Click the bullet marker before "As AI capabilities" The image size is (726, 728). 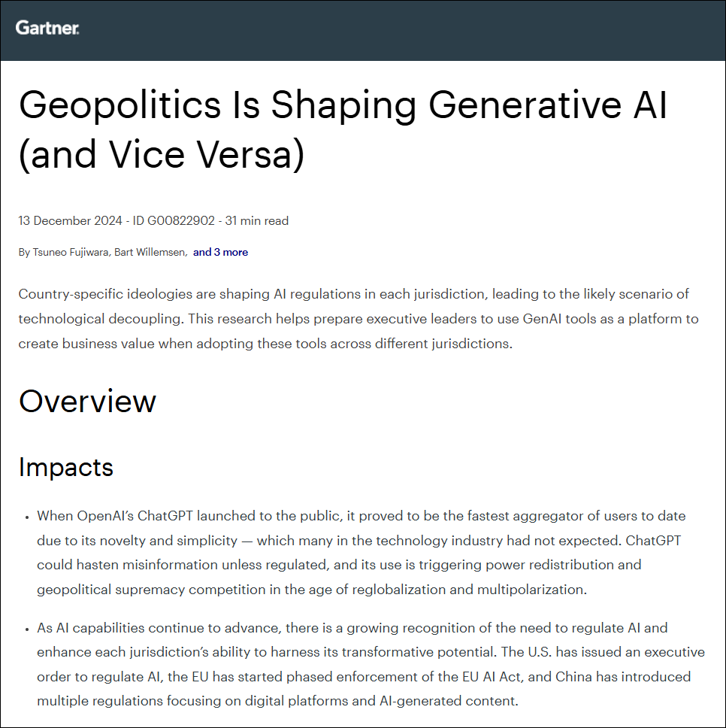(27, 629)
